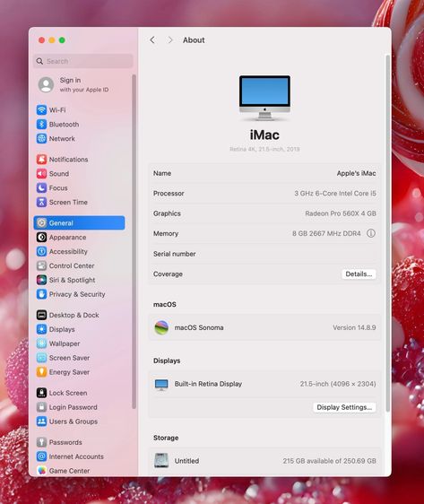Select the Wi-Fi label in sidebar
This screenshot has width=424, height=504.
pos(57,110)
